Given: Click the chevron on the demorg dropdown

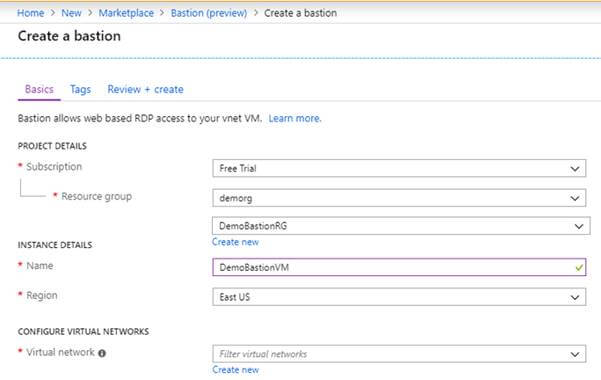Looking at the screenshot, I should point(575,199).
